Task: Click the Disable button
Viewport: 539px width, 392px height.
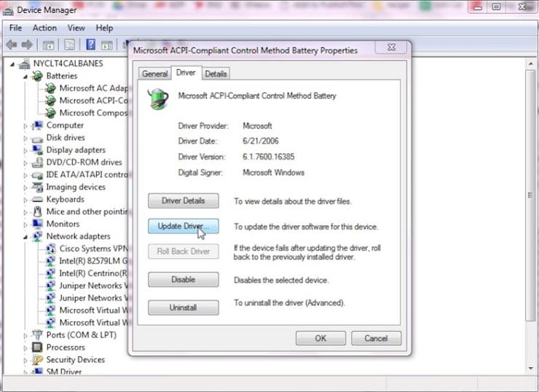Action: coord(184,280)
